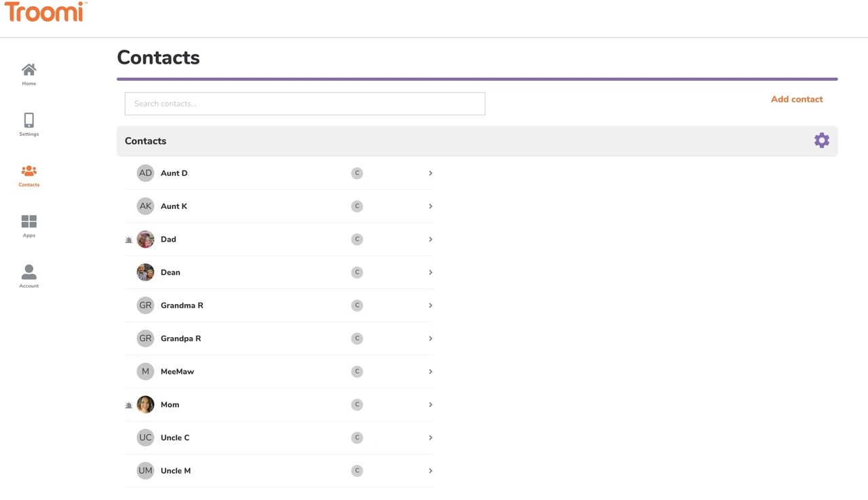Screen dimensions: 868x500
Task: Click the C badge on Uncle C row
Action: (357, 438)
